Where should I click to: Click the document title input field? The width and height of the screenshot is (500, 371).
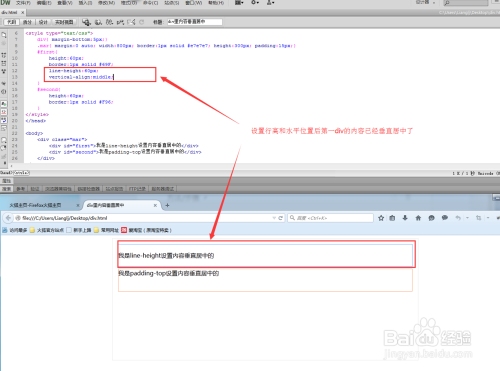coord(194,22)
